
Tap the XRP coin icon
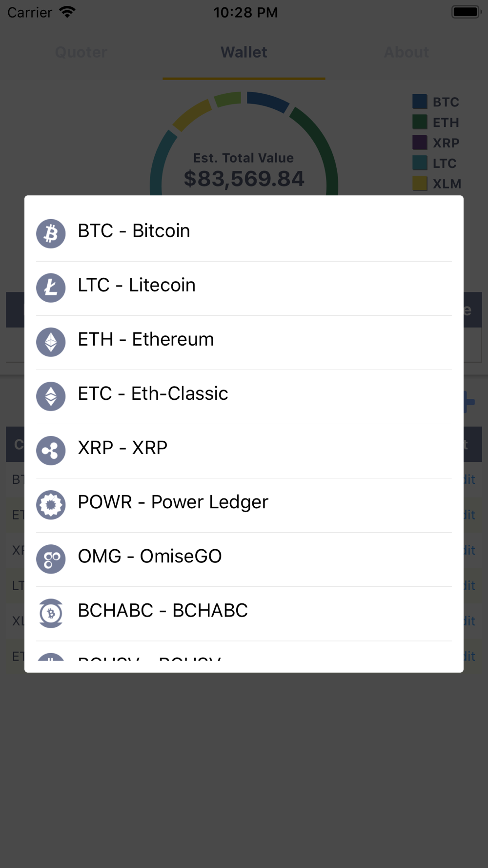coord(51,451)
